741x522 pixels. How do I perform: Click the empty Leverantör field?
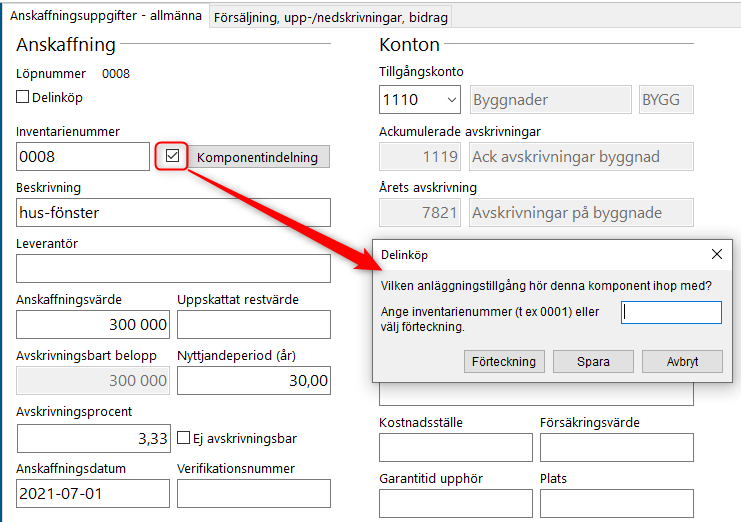point(173,268)
